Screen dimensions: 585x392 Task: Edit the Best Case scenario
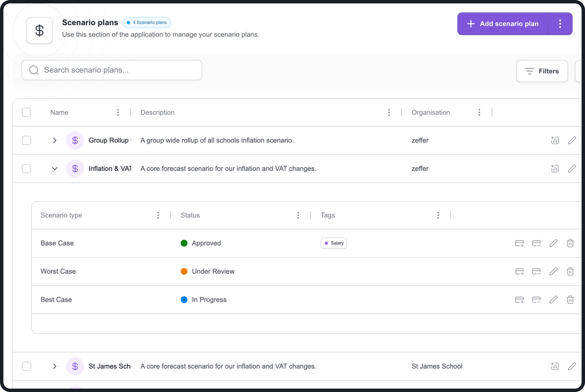[553, 300]
